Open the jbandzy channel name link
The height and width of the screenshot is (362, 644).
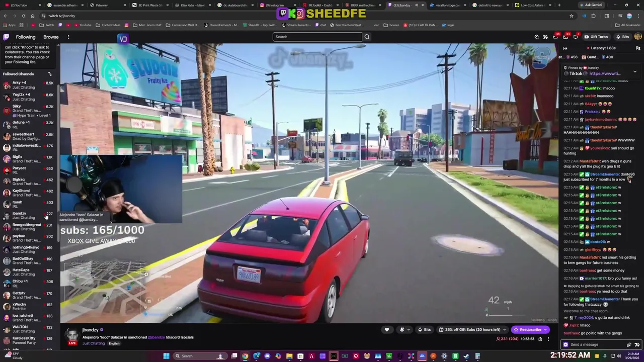pos(90,330)
